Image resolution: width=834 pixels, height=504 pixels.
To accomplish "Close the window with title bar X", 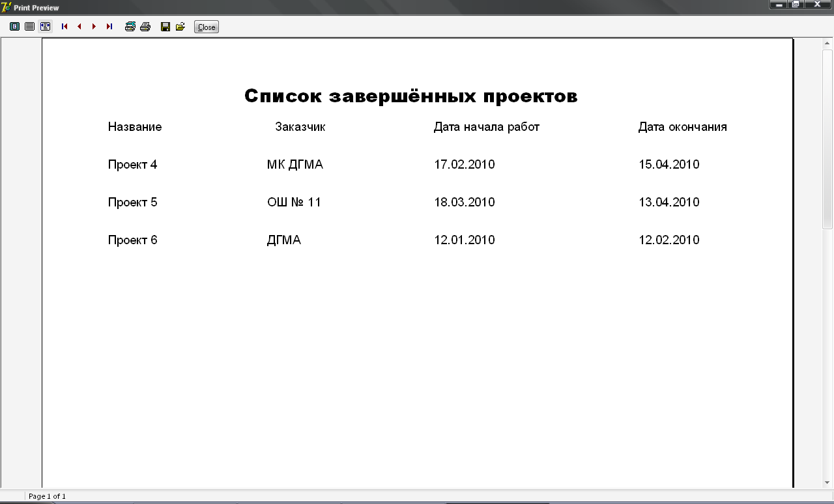I will pos(817,5).
